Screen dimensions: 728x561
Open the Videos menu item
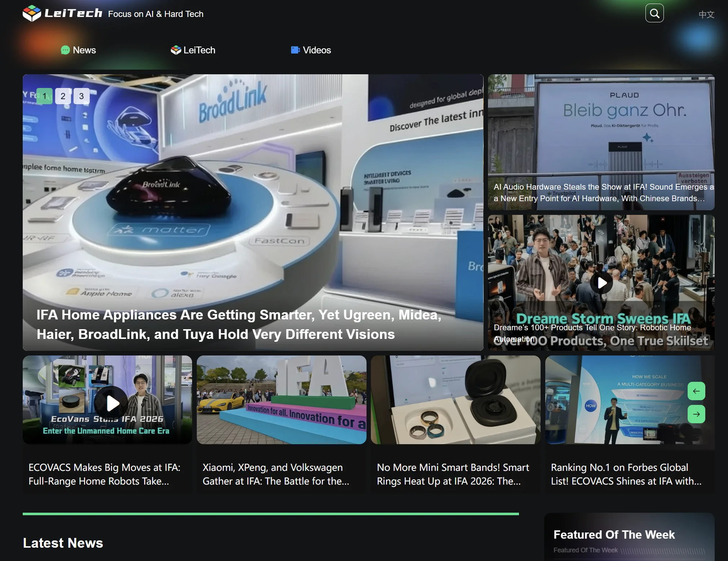[311, 50]
